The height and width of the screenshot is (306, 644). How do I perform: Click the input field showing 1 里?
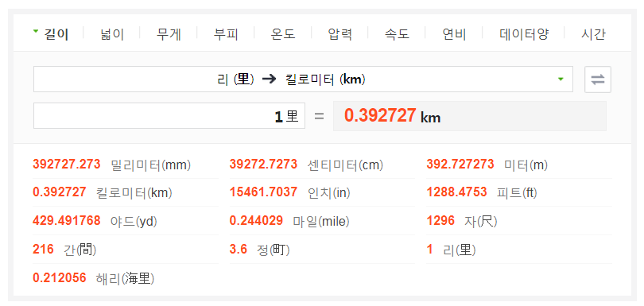169,116
